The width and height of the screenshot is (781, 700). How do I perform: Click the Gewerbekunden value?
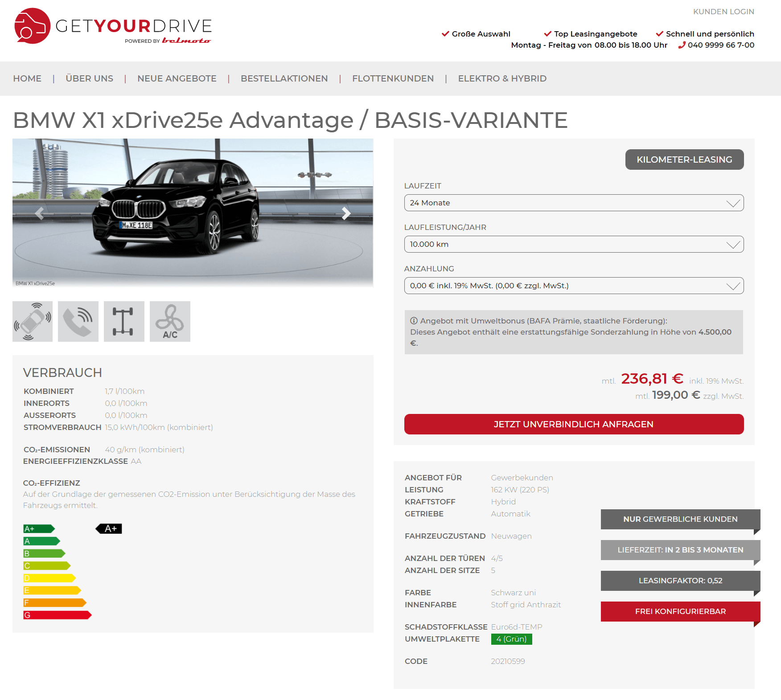click(522, 478)
